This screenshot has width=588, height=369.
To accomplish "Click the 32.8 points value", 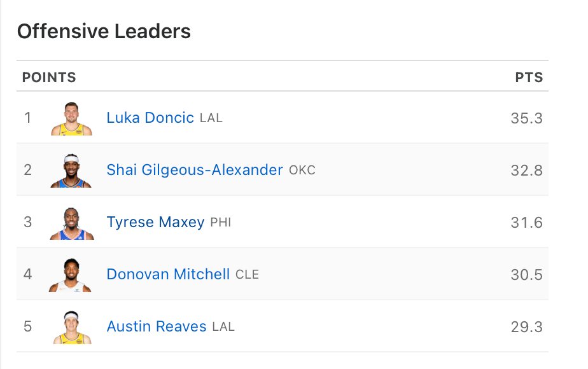I will coord(526,170).
